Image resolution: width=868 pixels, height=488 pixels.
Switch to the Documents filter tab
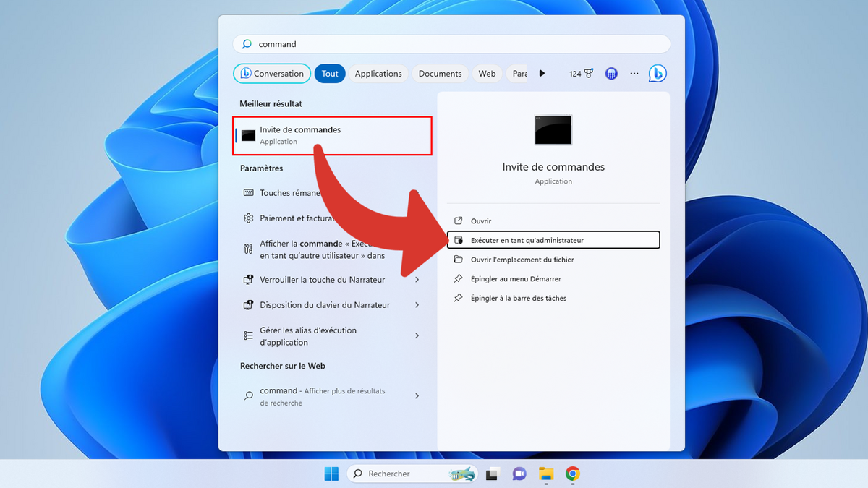[x=440, y=74]
